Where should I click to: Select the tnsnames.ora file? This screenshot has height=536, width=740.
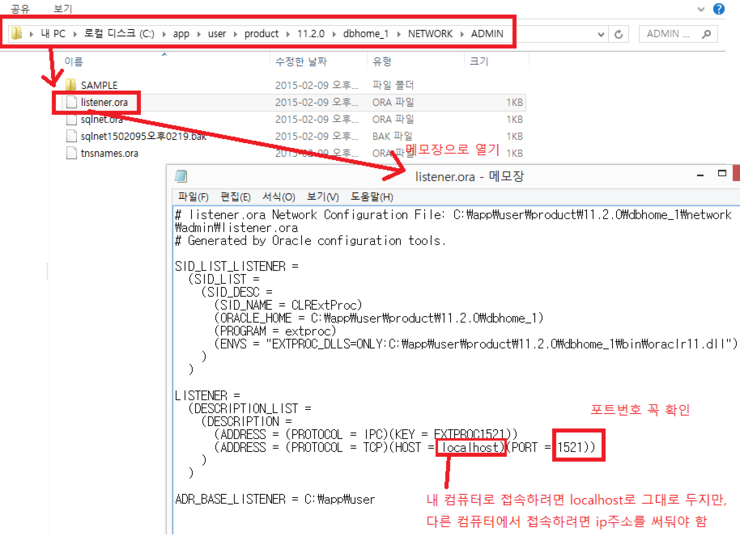pos(109,153)
